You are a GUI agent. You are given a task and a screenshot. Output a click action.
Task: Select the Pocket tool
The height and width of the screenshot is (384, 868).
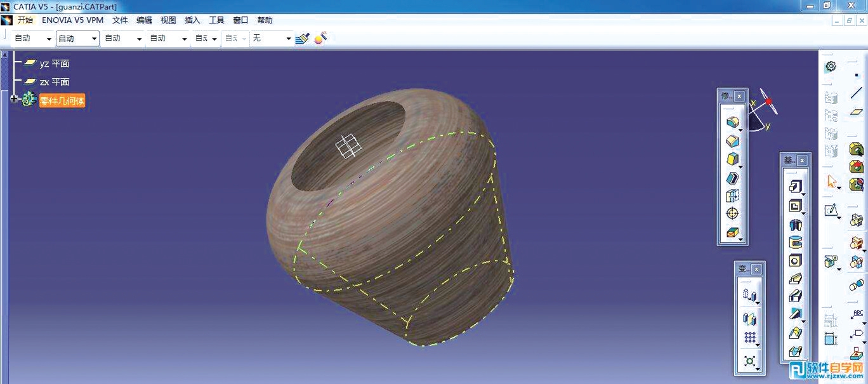(795, 206)
